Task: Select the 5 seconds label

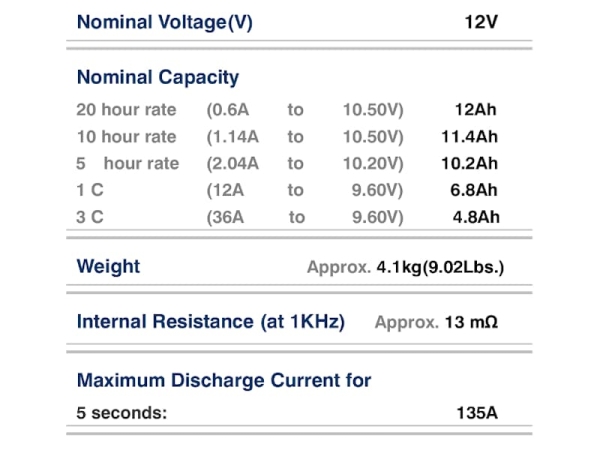Action: click(x=122, y=412)
